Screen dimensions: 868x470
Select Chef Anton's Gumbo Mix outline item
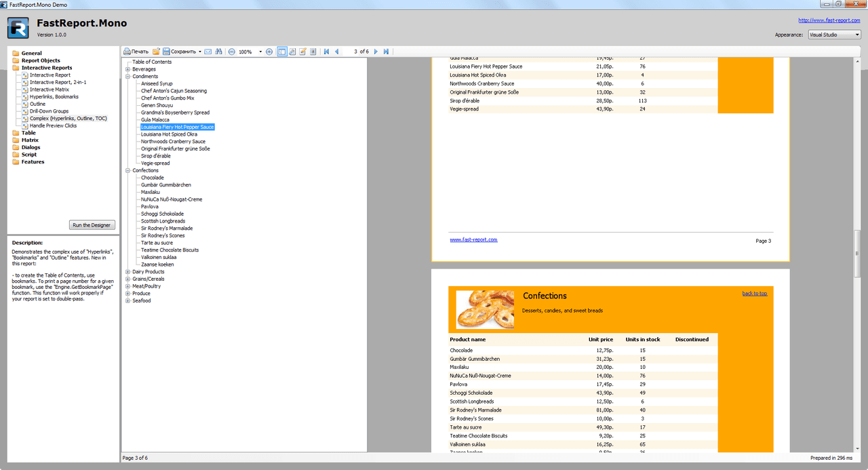point(167,98)
